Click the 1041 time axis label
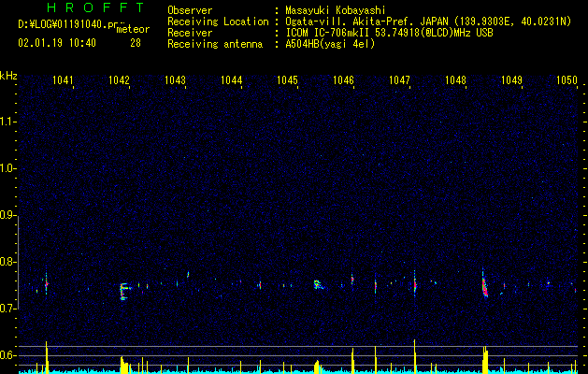Image resolution: width=588 pixels, height=374 pixels. point(63,80)
